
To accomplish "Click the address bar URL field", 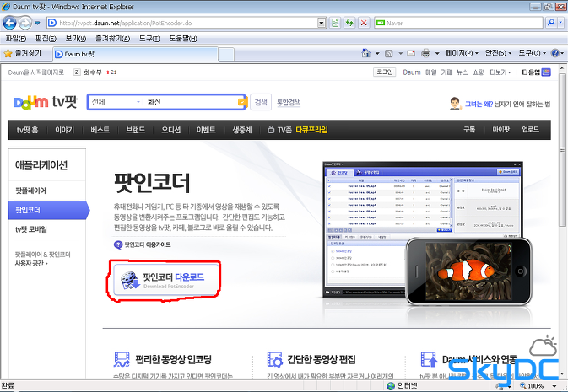I will (183, 23).
